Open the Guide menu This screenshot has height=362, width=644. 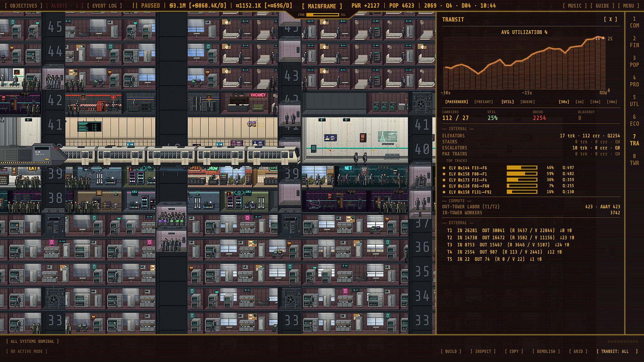coord(602,6)
